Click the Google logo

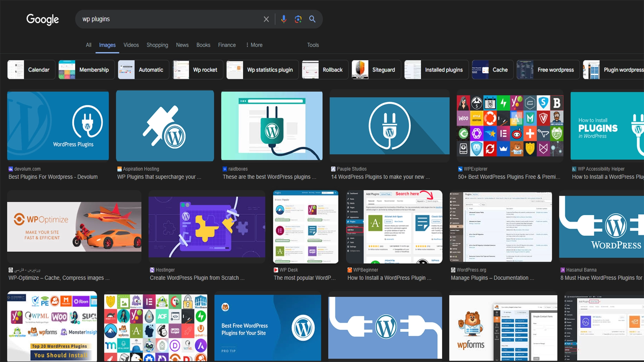[43, 19]
